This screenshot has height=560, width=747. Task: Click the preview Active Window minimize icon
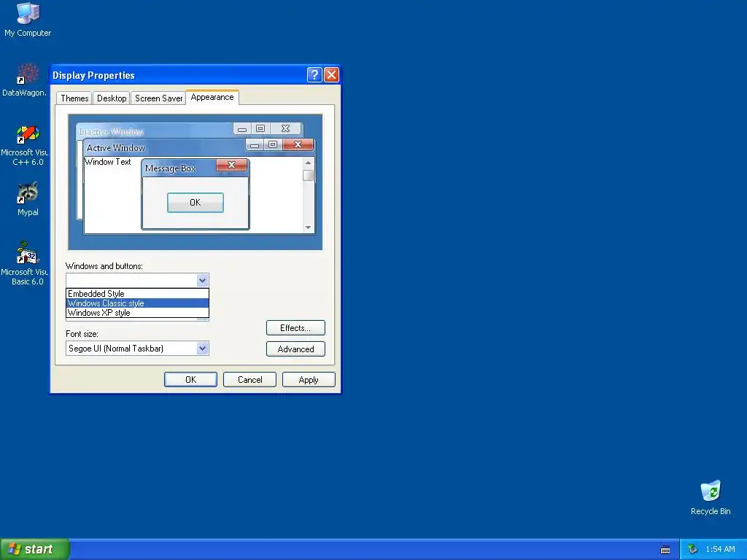255,144
